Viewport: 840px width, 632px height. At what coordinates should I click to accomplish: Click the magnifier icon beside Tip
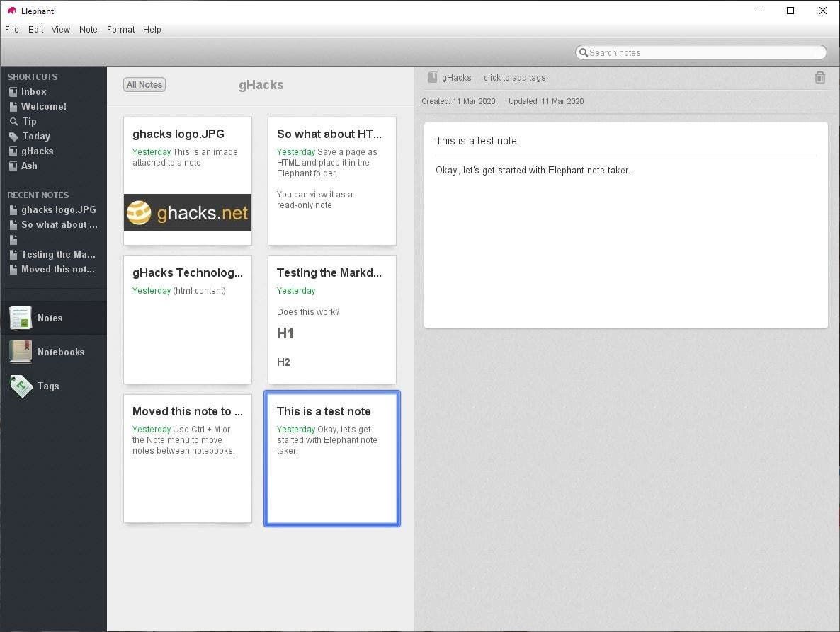pyautogui.click(x=14, y=122)
